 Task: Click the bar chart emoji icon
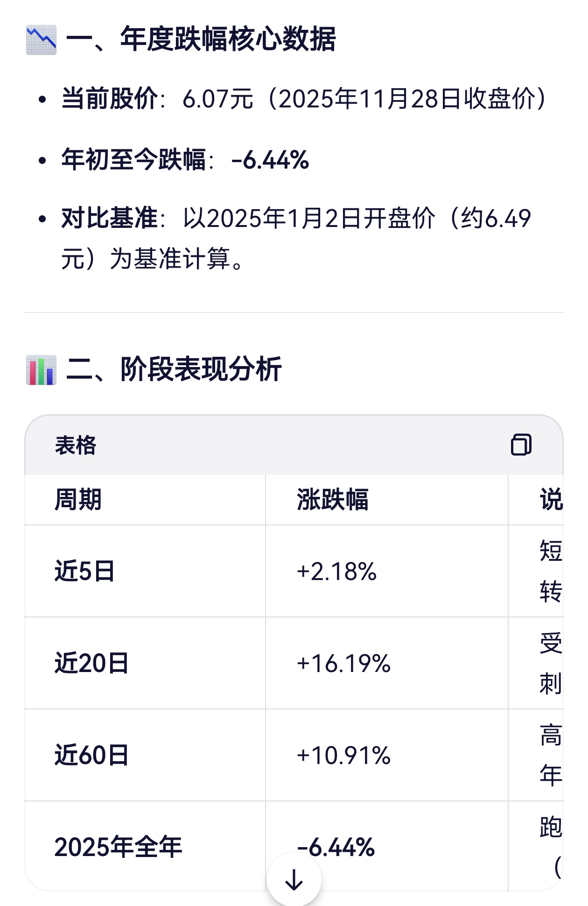pyautogui.click(x=41, y=370)
